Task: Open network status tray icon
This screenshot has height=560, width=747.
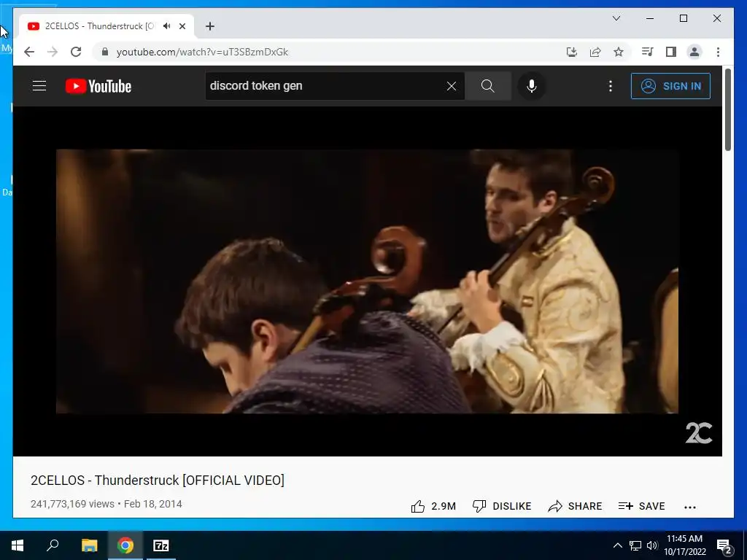Action: [635, 545]
